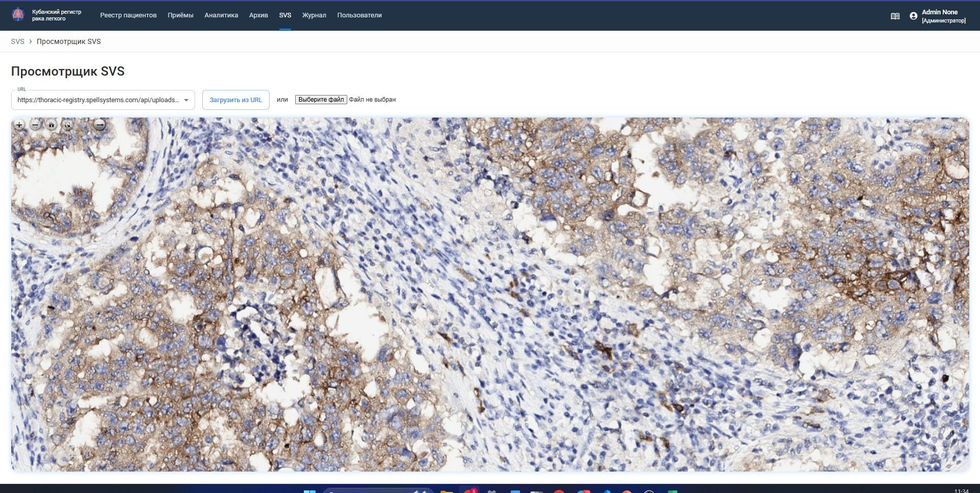Reset viewer to home view
980x493 pixels.
(52, 125)
